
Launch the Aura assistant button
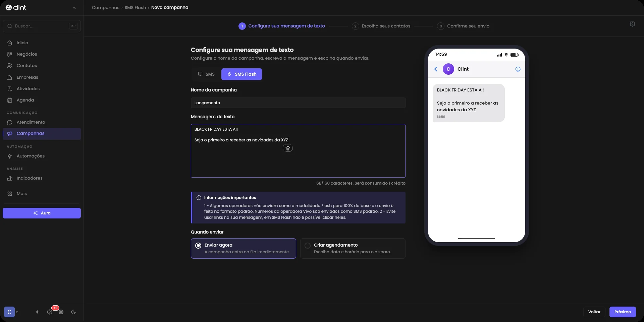point(42,213)
